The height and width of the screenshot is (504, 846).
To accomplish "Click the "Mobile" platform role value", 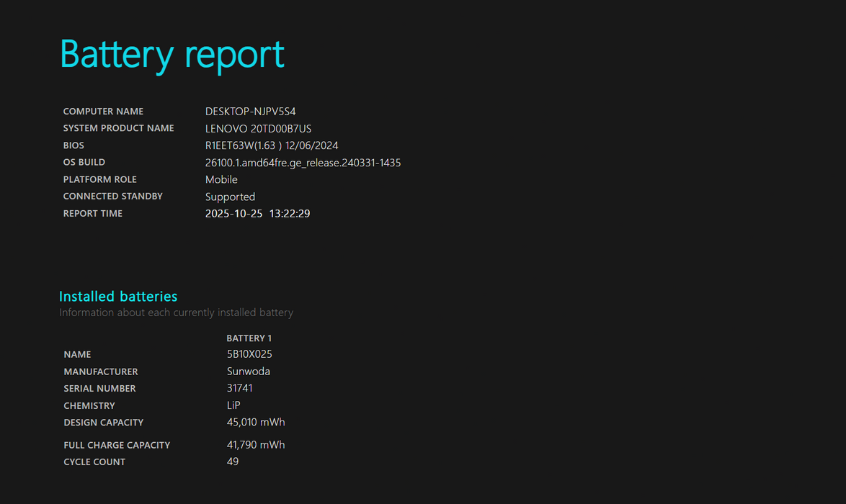I will point(221,180).
